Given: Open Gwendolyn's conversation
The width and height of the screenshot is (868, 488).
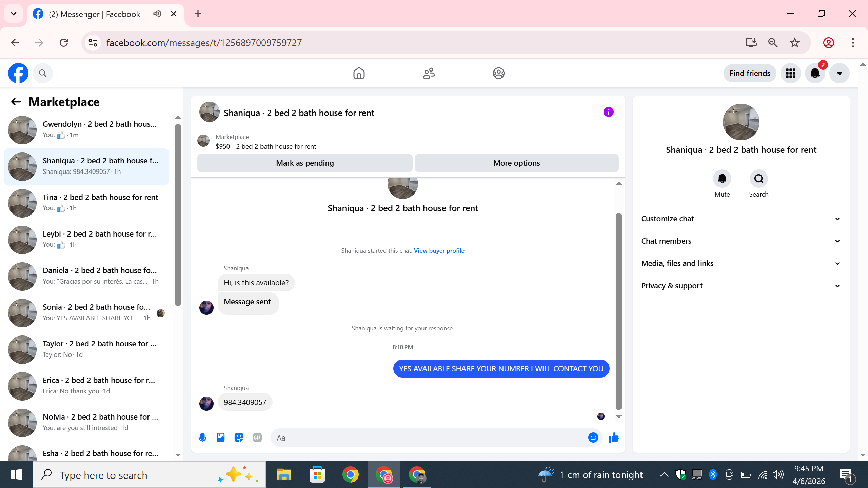Looking at the screenshot, I should pos(86,130).
